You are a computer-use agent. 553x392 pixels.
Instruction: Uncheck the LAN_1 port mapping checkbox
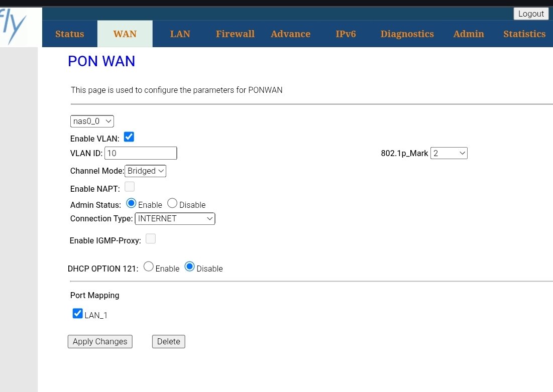pyautogui.click(x=77, y=314)
